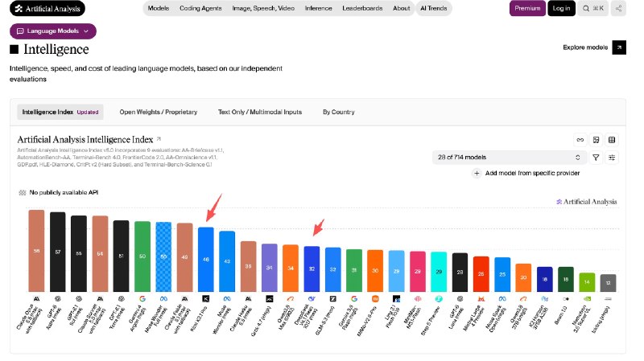Screen dimensions: 644x361
Task: Click Z logo under GLM bar
Action: (x=333, y=298)
